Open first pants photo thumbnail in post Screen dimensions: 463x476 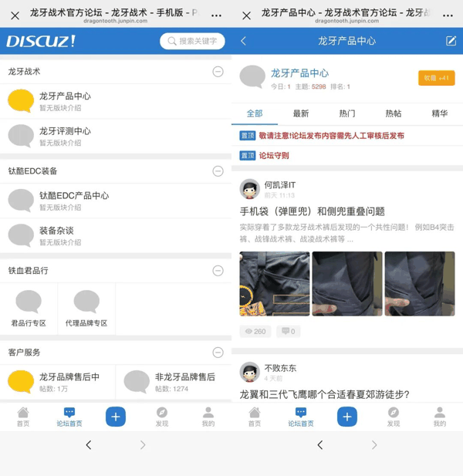coord(275,284)
